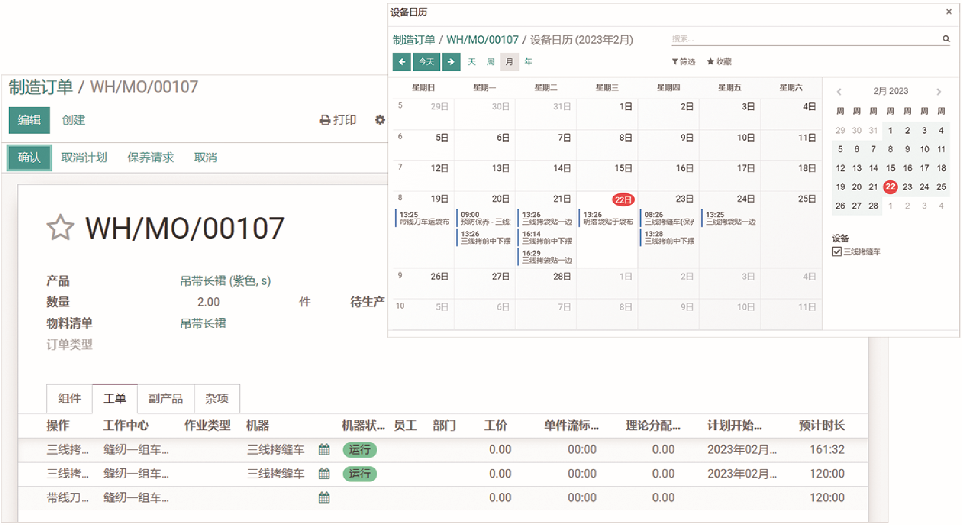
Task: Uncheck the 三线拷缝车 equipment checkbox
Action: tap(837, 252)
